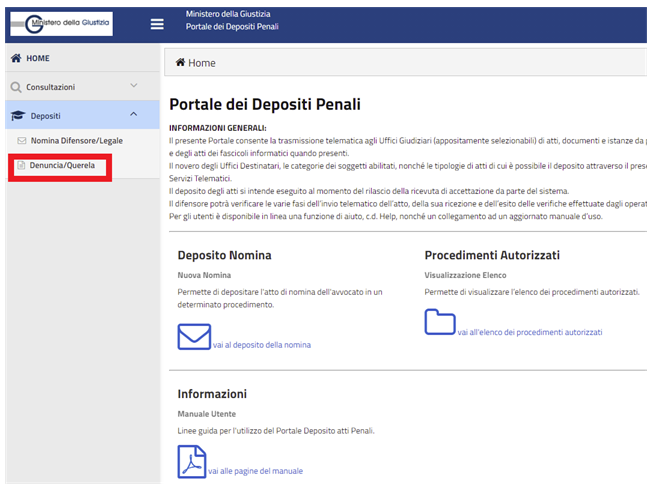
Task: Select the HOME label in the sidebar
Action: [38, 59]
